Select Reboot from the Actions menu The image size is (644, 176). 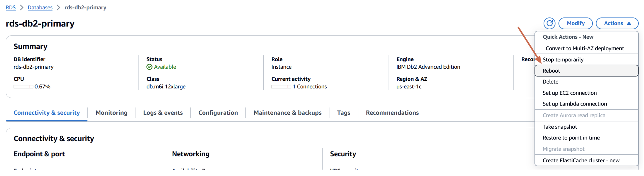click(551, 71)
